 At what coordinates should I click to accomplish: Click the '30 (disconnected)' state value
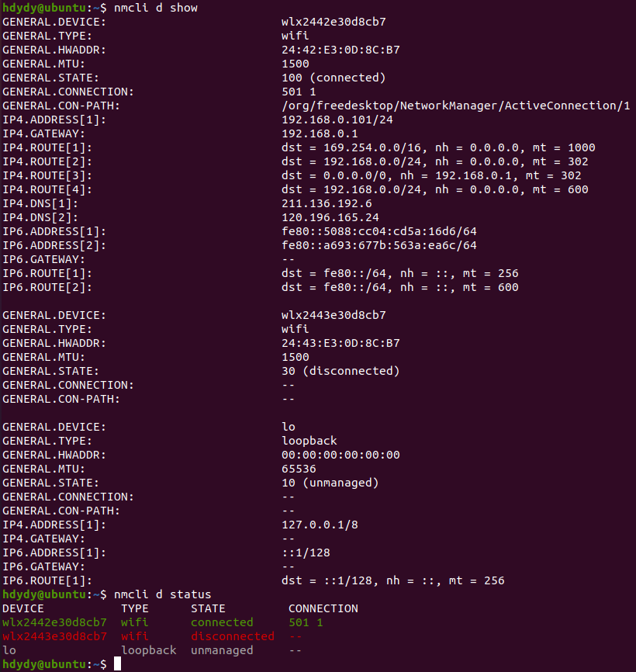tap(340, 371)
